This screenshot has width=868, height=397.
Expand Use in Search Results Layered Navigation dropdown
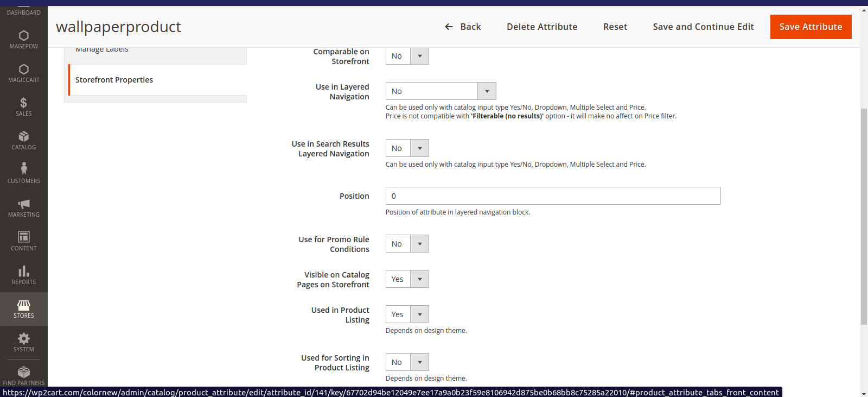pos(407,148)
